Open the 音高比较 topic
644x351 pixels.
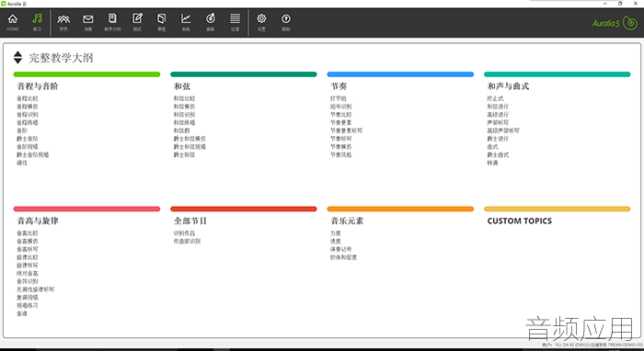[x=27, y=232]
